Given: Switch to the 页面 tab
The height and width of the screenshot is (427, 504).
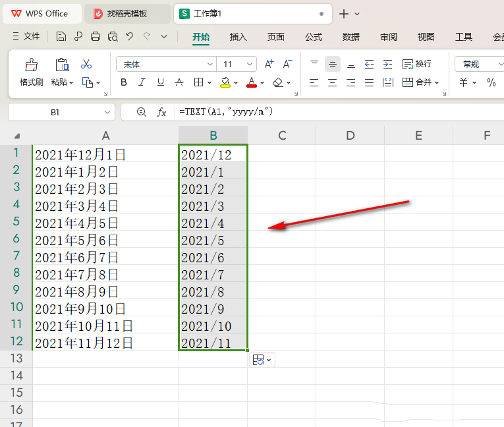Looking at the screenshot, I should (x=276, y=38).
